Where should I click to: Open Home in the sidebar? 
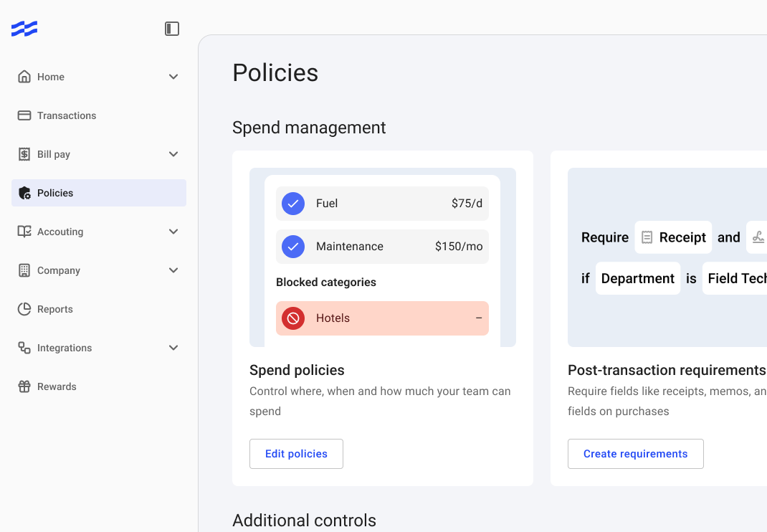click(x=99, y=77)
